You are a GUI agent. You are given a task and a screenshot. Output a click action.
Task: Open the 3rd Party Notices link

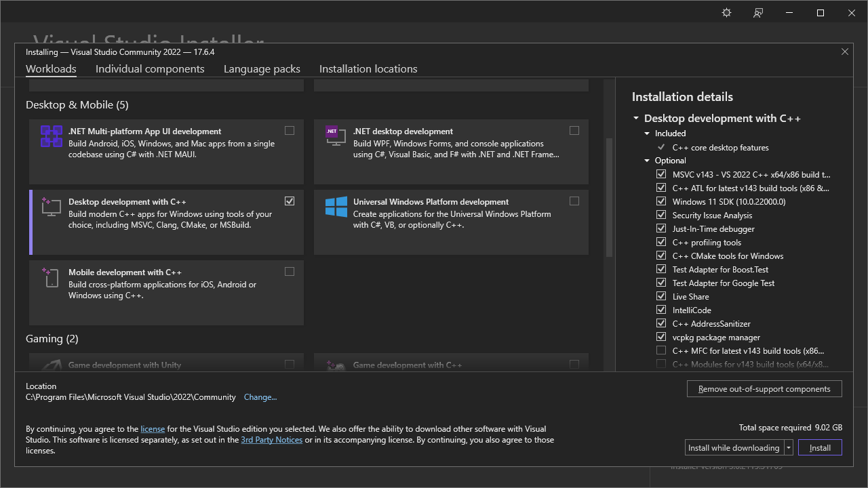(x=271, y=440)
